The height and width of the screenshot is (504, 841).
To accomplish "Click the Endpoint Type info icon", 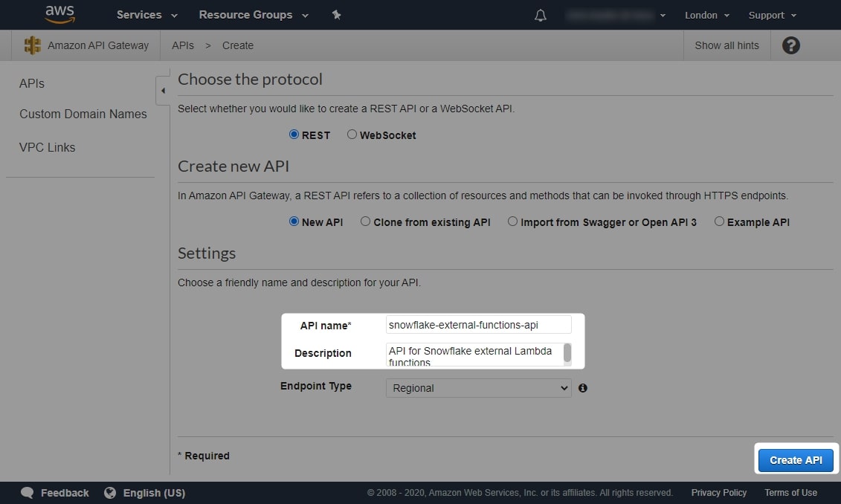I will pos(583,387).
